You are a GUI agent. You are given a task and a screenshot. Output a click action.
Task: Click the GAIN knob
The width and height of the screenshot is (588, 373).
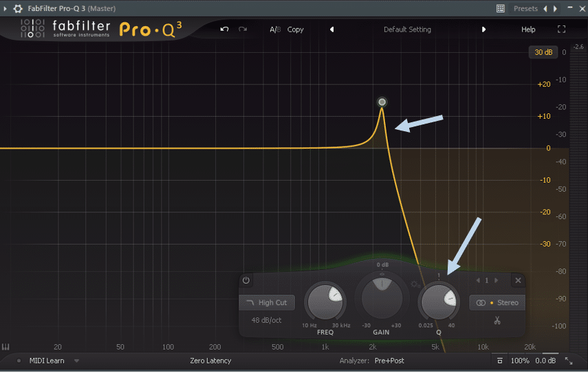point(382,299)
